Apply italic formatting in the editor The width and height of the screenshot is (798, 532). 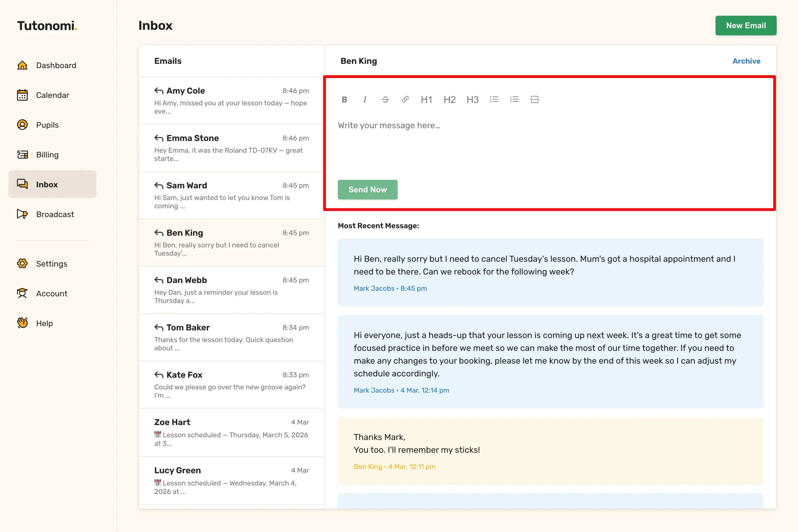(365, 99)
